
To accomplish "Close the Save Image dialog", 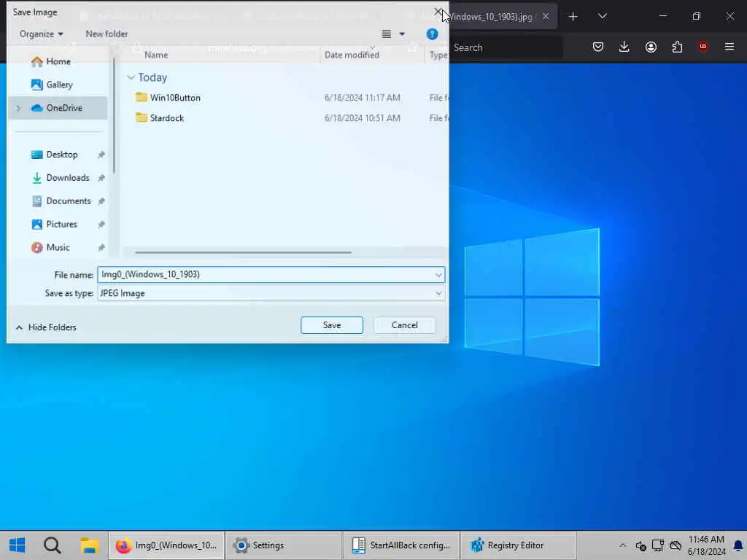I will [438, 12].
